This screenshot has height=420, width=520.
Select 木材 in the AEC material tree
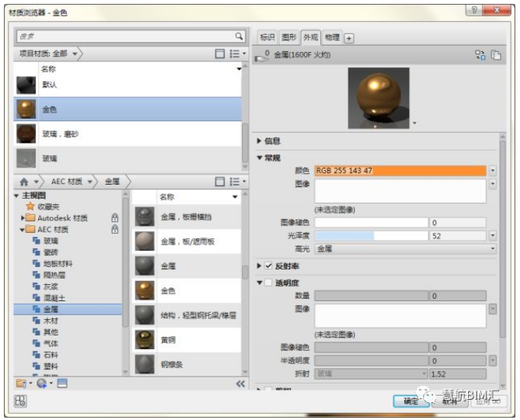pyautogui.click(x=50, y=320)
